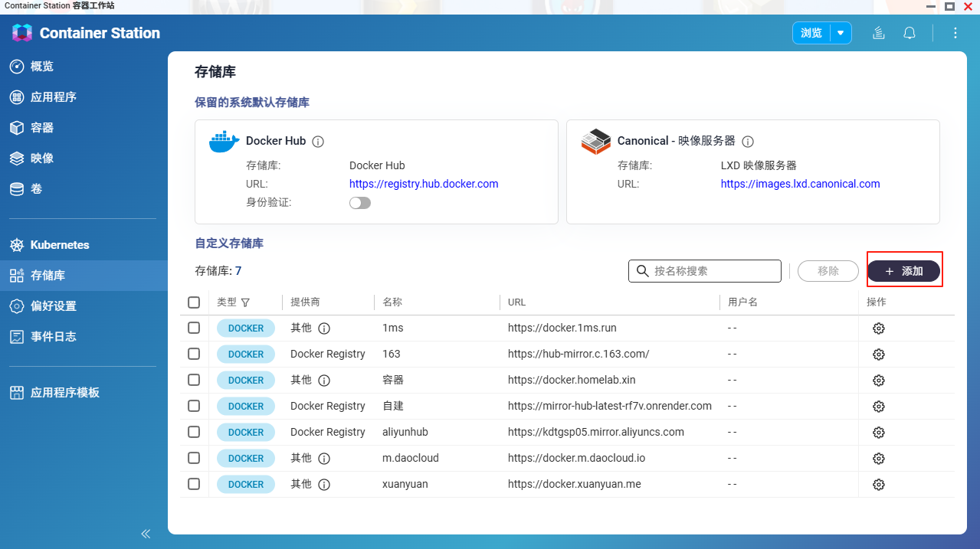The width and height of the screenshot is (980, 549).
Task: Collapse the sidebar with double-arrow icon
Action: [x=146, y=534]
